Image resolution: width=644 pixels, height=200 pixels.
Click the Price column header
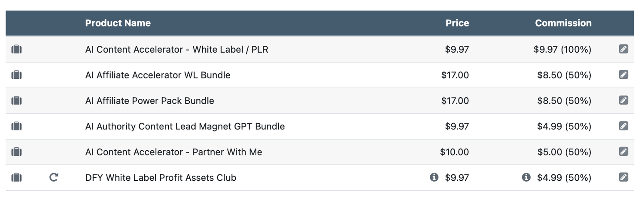(x=457, y=23)
